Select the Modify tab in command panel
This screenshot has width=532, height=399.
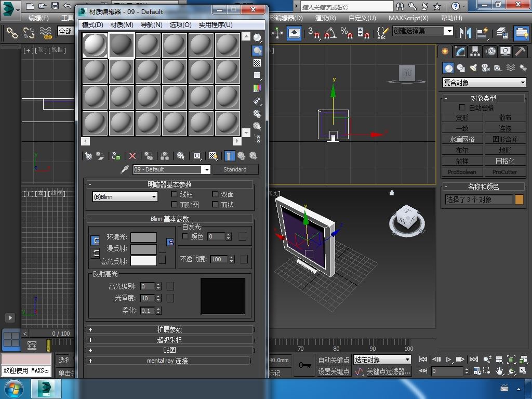point(459,51)
